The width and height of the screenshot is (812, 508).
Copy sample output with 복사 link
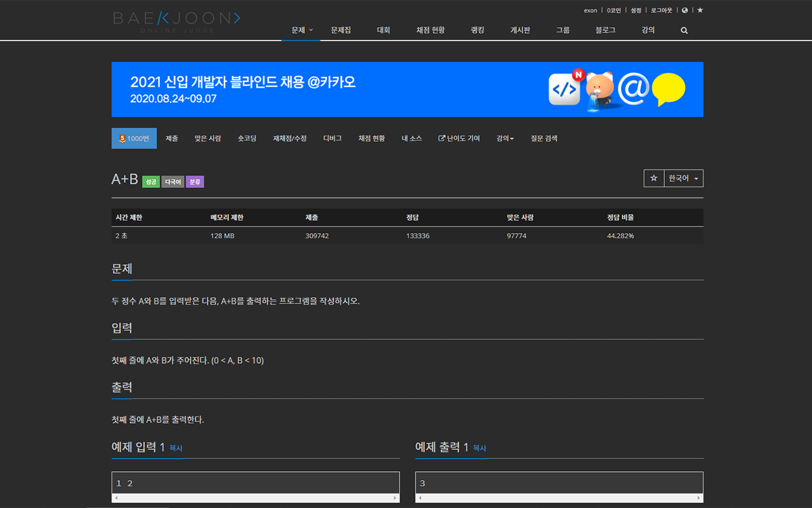pos(480,448)
